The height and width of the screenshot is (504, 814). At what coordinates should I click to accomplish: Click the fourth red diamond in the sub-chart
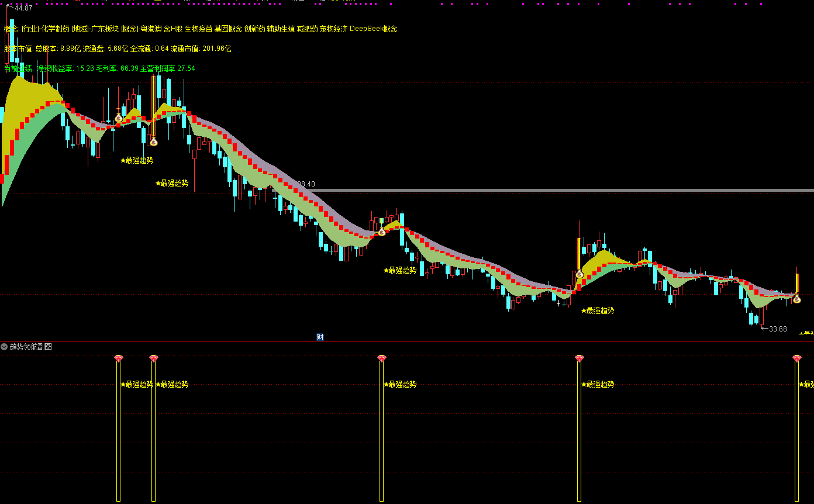click(580, 358)
